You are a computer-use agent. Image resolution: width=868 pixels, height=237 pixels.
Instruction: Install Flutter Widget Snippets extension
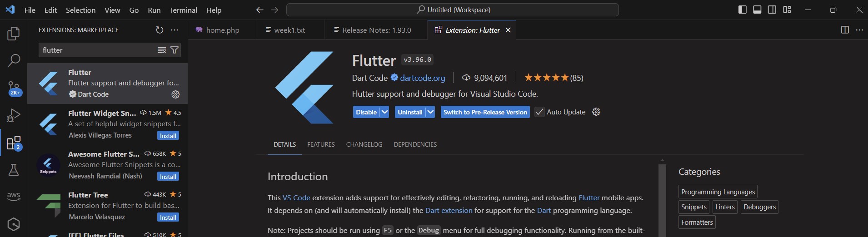168,136
